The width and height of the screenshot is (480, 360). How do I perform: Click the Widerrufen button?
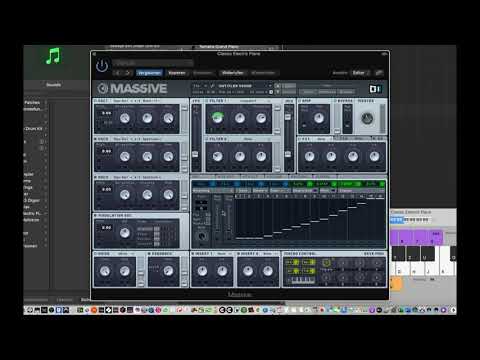pos(232,73)
